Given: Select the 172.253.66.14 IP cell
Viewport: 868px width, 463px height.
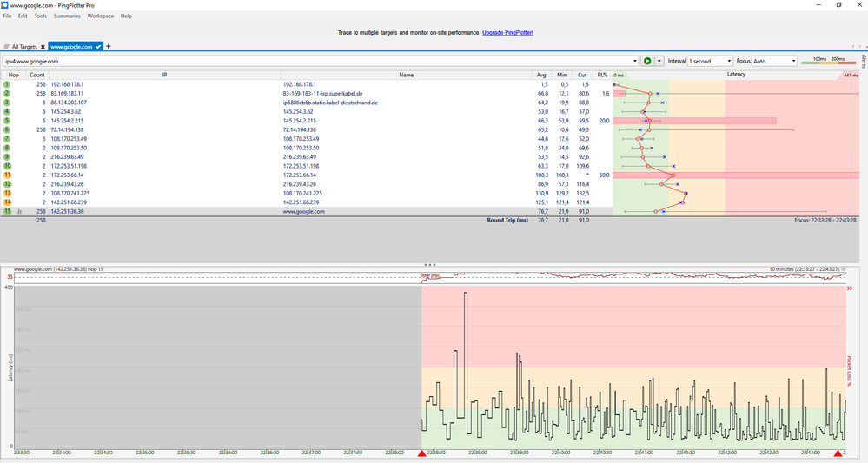Looking at the screenshot, I should tap(67, 175).
